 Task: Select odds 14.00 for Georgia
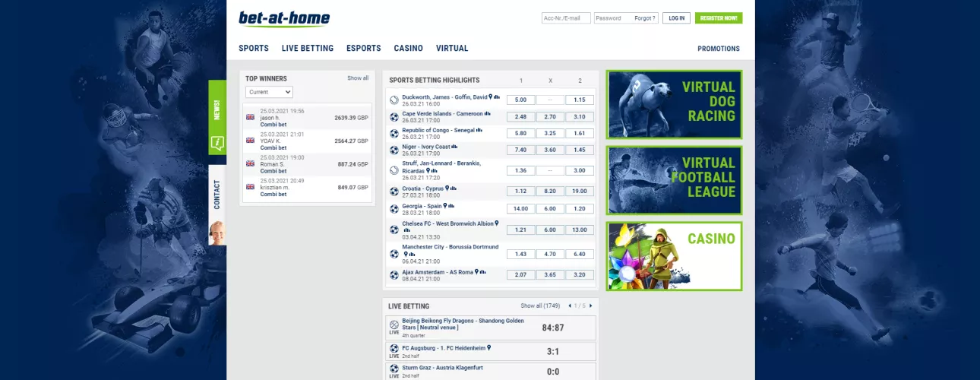520,209
